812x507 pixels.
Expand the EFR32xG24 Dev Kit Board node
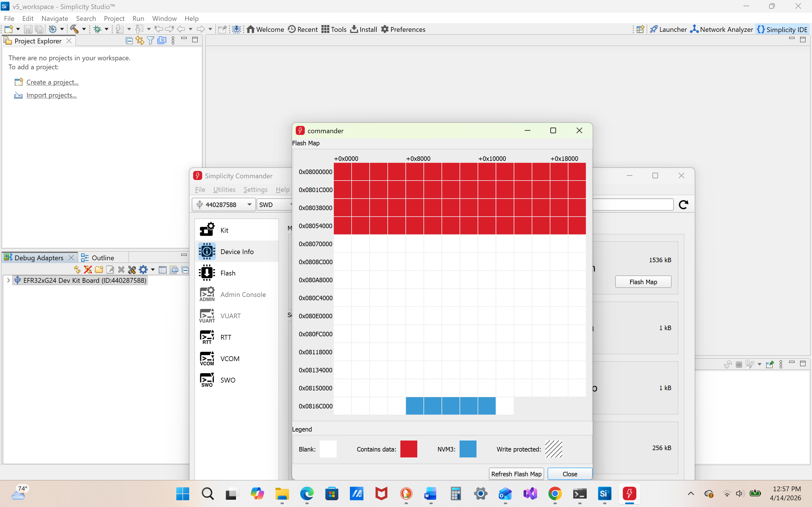point(8,280)
